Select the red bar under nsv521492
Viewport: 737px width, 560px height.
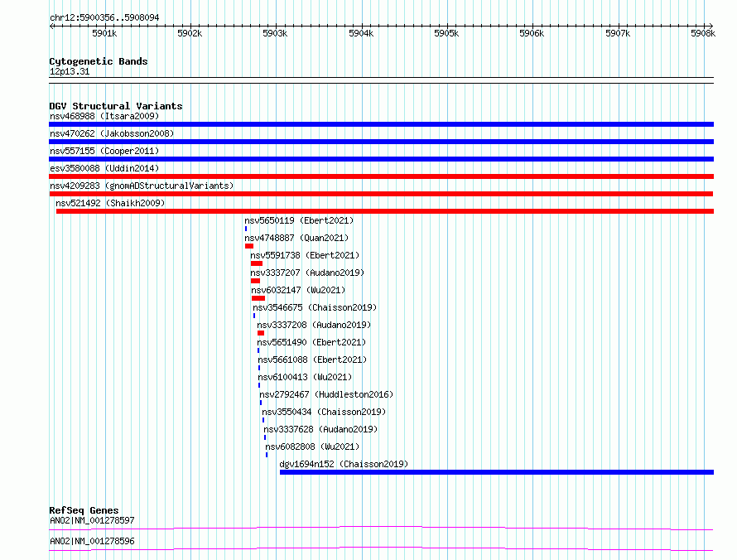[x=385, y=211]
